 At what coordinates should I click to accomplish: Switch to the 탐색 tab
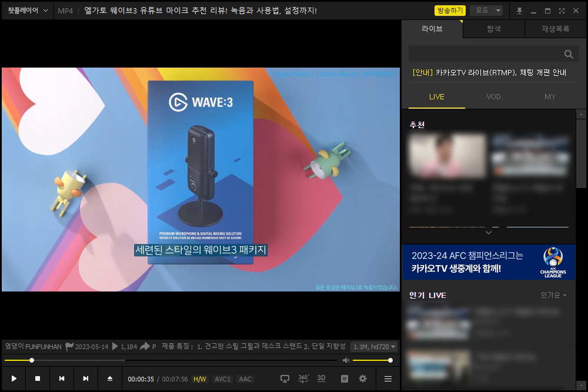click(x=494, y=29)
